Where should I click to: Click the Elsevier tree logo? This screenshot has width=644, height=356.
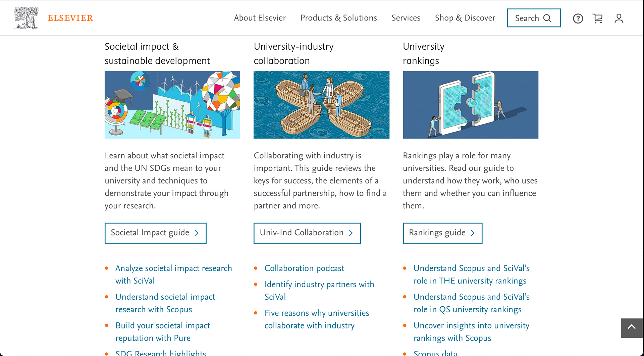[26, 18]
